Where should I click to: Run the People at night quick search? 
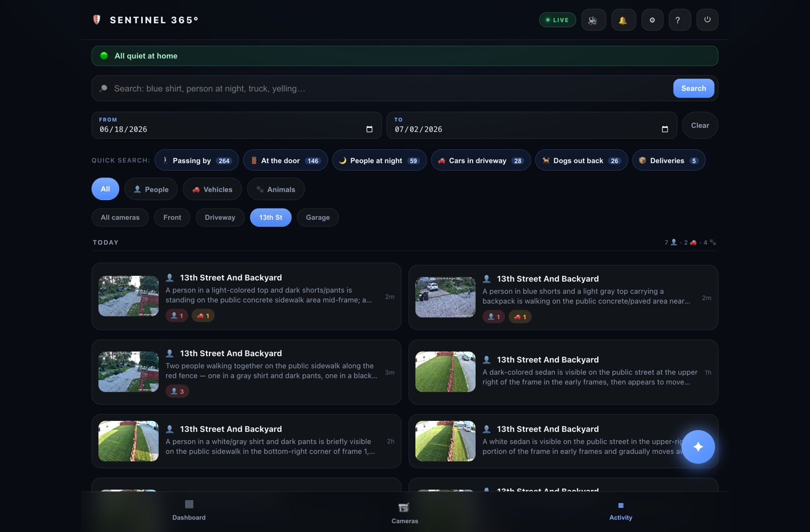[380, 160]
